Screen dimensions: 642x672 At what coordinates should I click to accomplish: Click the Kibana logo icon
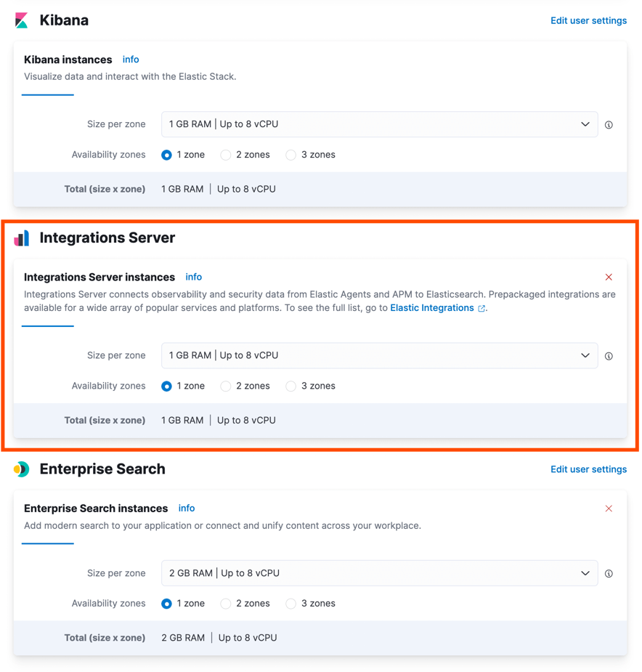[21, 20]
